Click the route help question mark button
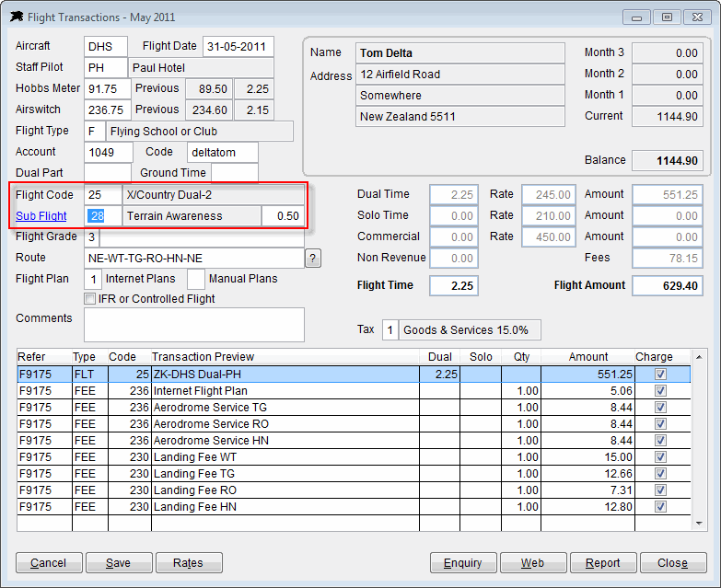The image size is (721, 588). [313, 259]
